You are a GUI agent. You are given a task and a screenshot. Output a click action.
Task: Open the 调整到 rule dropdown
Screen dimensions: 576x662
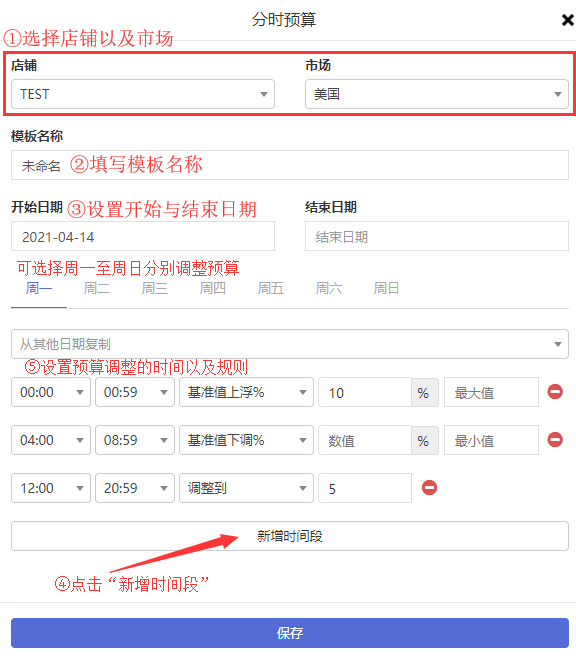pyautogui.click(x=246, y=488)
